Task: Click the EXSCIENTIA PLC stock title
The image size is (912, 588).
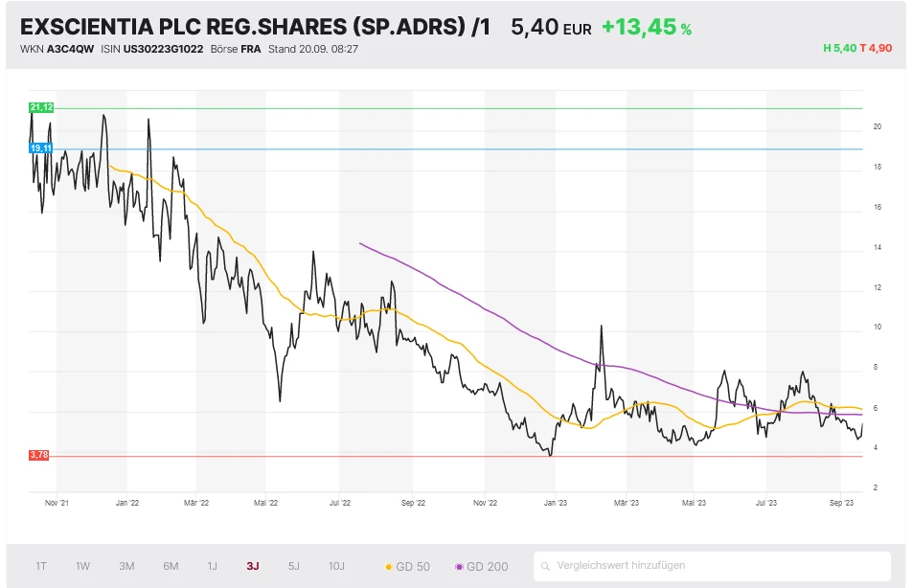Action: pyautogui.click(x=255, y=27)
